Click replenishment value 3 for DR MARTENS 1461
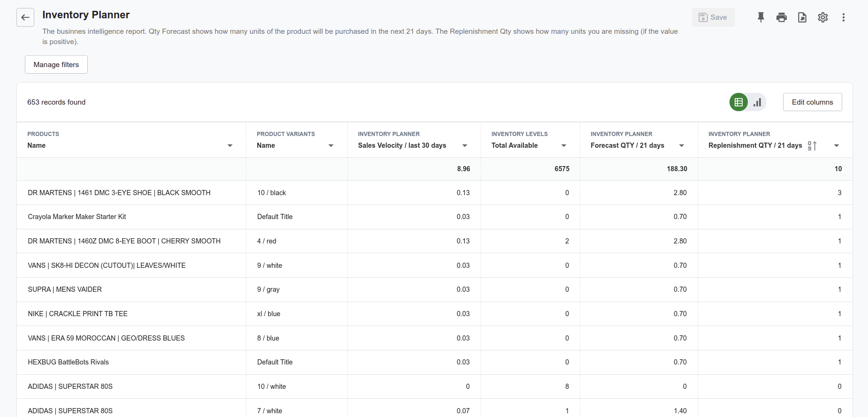The width and height of the screenshot is (868, 417). coord(839,193)
